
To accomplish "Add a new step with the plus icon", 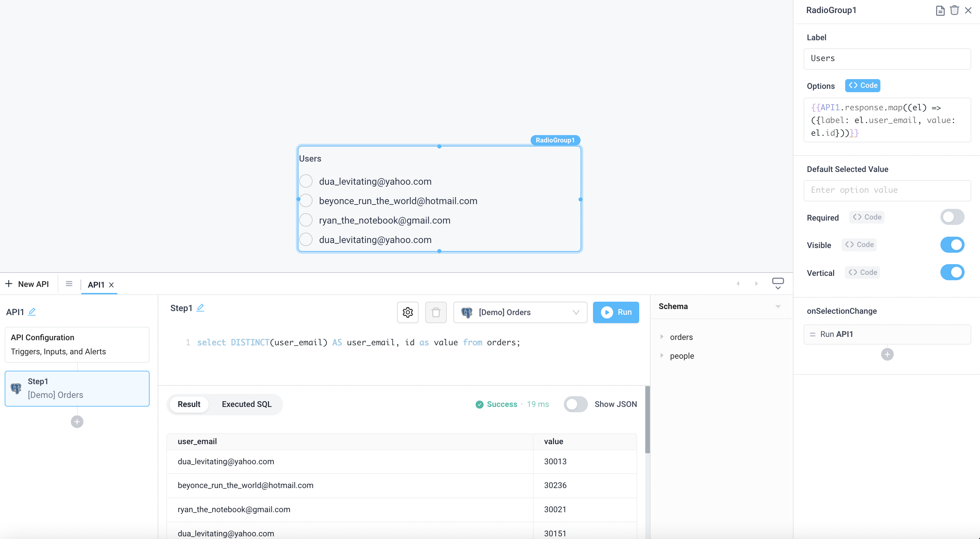I will click(77, 421).
